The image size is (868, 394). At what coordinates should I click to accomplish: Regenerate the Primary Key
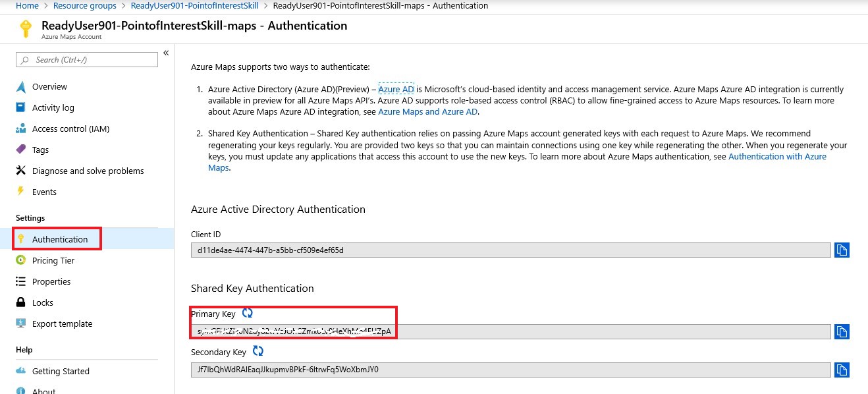click(x=247, y=313)
